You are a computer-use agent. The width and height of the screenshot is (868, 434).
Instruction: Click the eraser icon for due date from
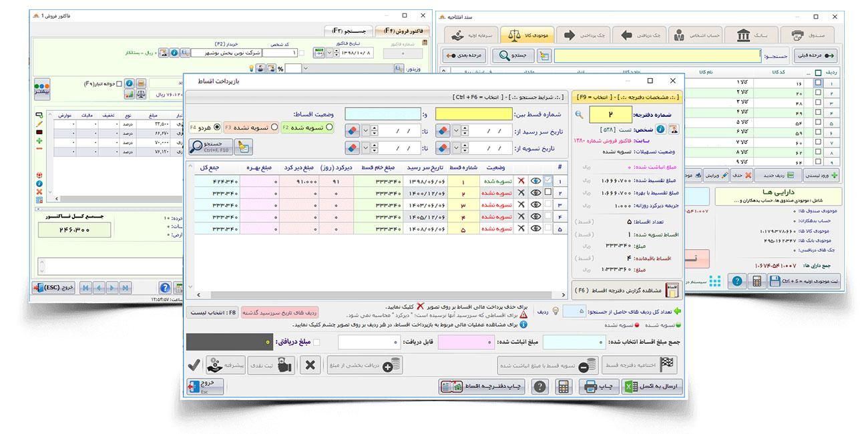click(x=444, y=131)
